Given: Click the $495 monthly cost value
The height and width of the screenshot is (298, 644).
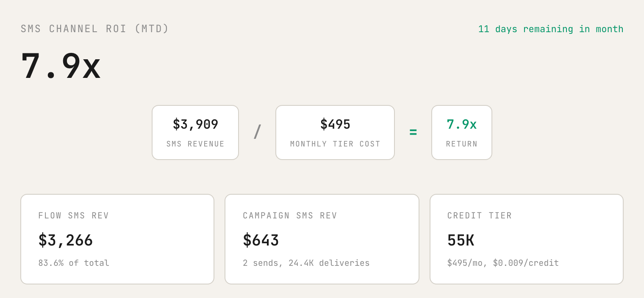Looking at the screenshot, I should point(335,124).
